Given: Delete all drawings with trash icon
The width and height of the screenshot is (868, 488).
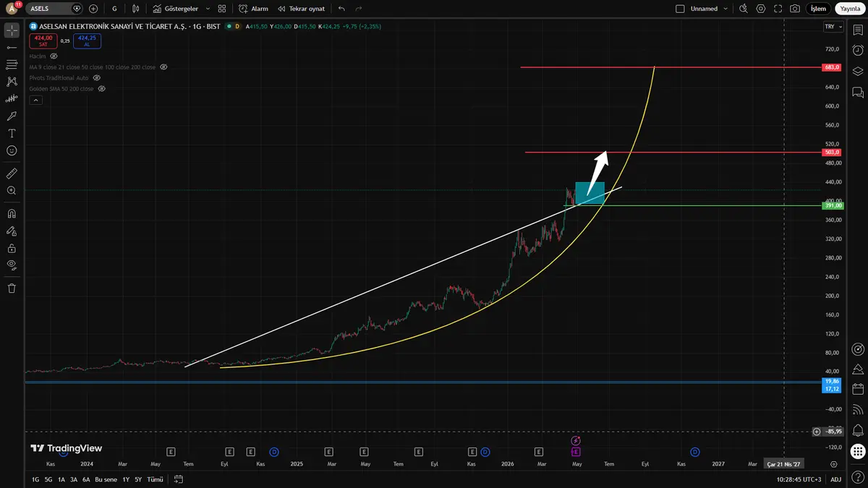Looking at the screenshot, I should point(12,288).
